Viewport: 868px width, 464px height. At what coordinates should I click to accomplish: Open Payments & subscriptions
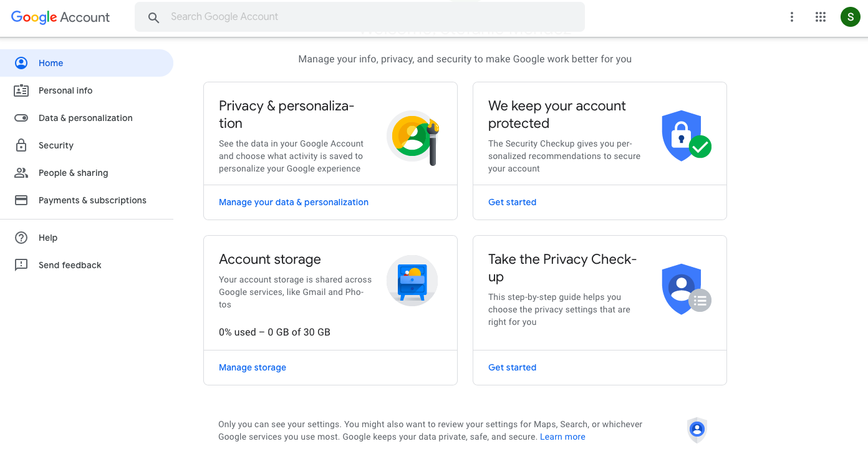tap(92, 200)
